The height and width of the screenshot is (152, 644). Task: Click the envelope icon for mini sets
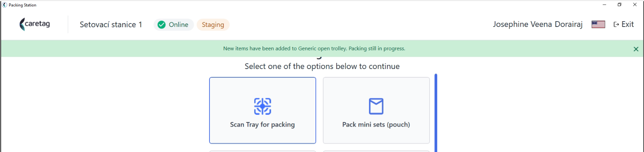pyautogui.click(x=376, y=106)
